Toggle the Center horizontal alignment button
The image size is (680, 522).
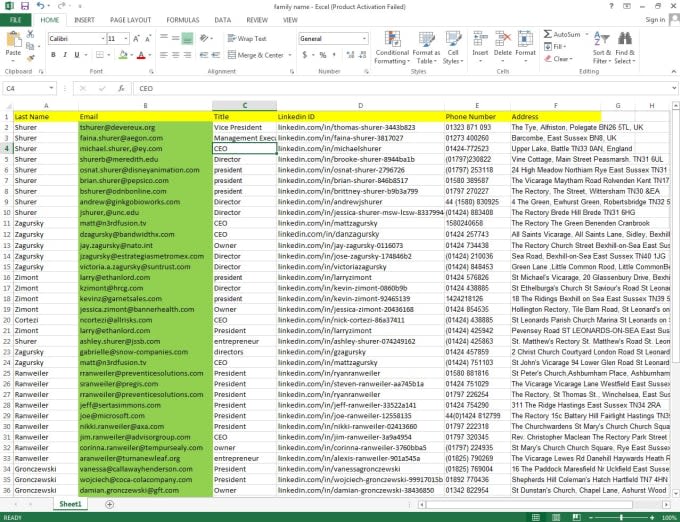pyautogui.click(x=175, y=55)
